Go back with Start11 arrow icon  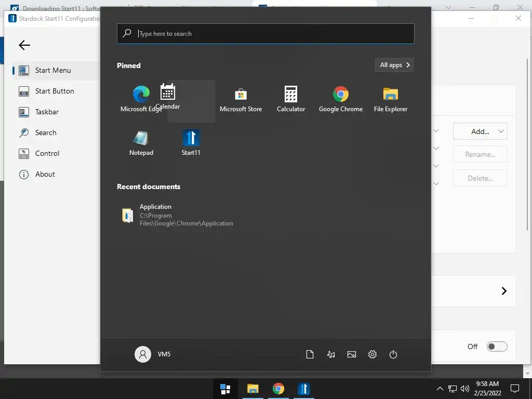pyautogui.click(x=24, y=45)
